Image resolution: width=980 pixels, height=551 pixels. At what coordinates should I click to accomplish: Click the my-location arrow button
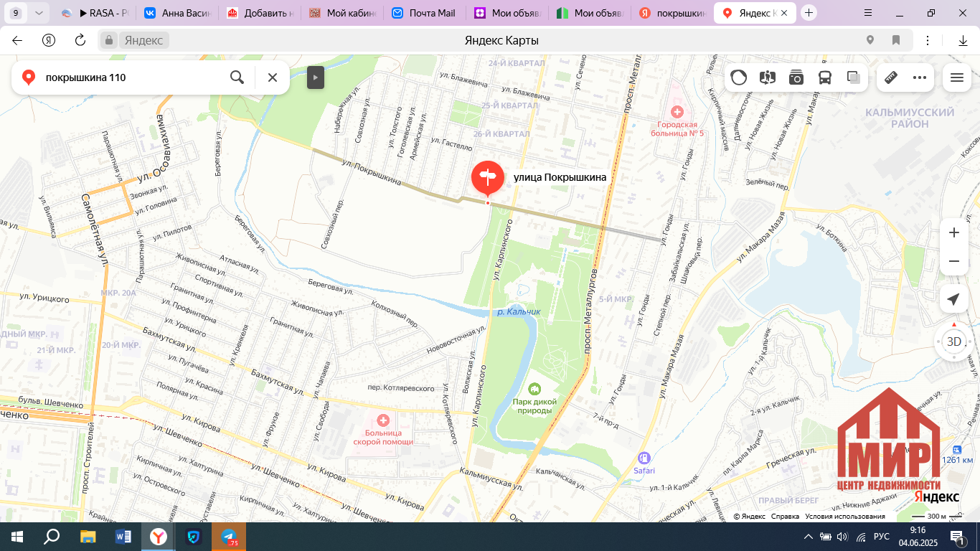coord(953,299)
